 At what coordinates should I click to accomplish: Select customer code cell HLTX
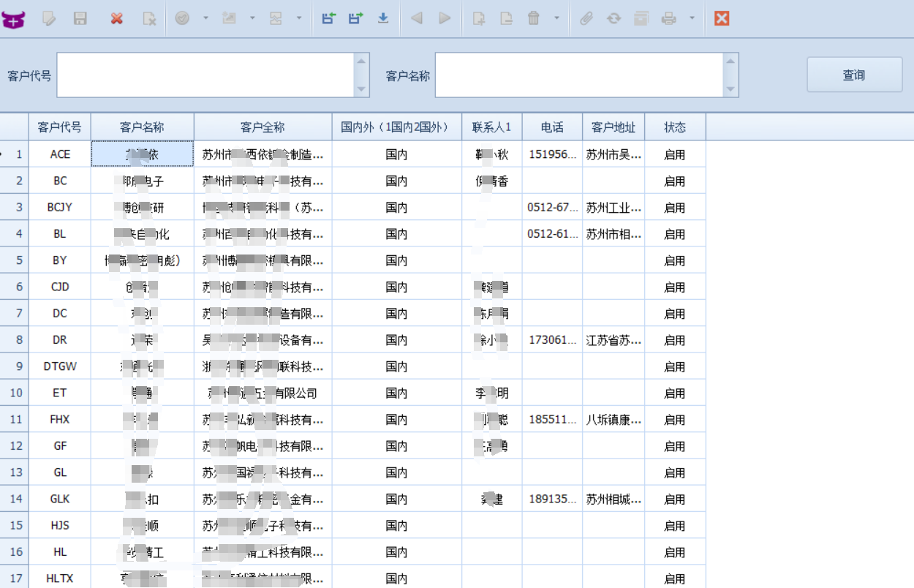tap(60, 578)
